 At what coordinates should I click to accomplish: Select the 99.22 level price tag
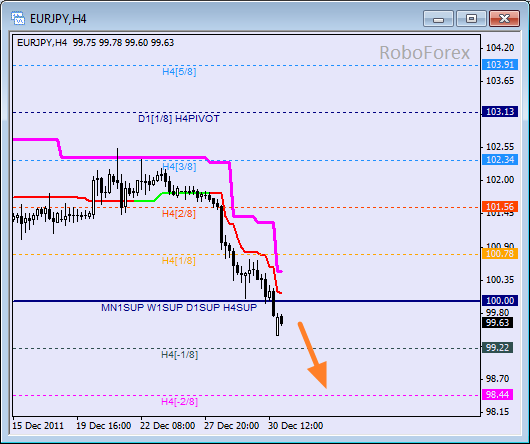point(498,347)
